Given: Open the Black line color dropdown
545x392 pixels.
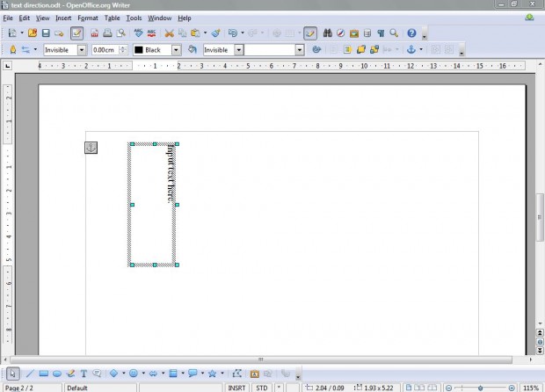Looking at the screenshot, I should click(156, 50).
